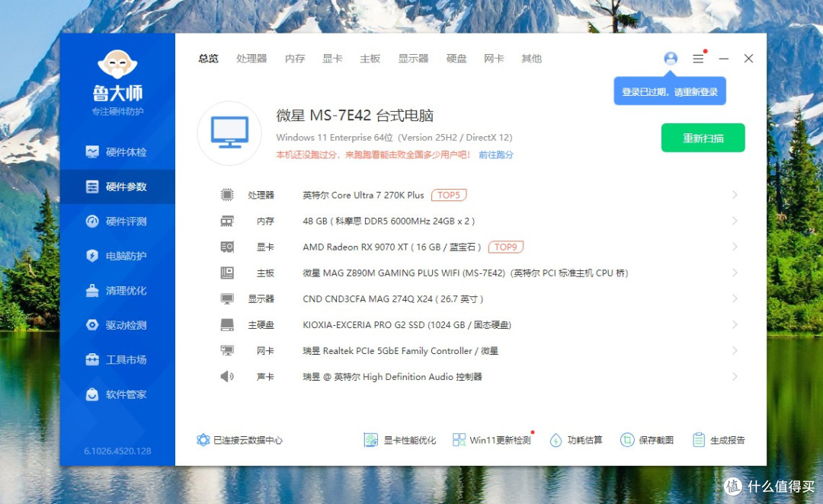Switch to the 内存 tab

(295, 59)
